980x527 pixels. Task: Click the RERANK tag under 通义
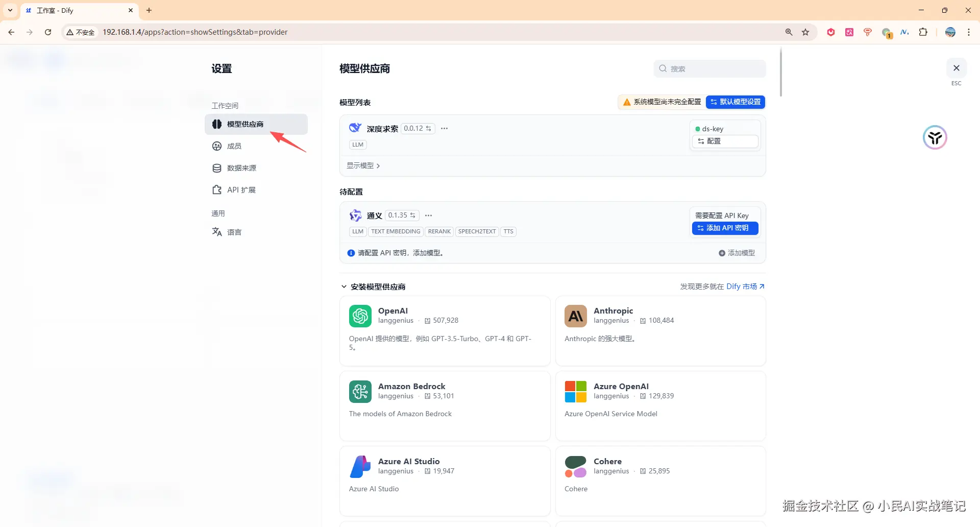(x=439, y=232)
